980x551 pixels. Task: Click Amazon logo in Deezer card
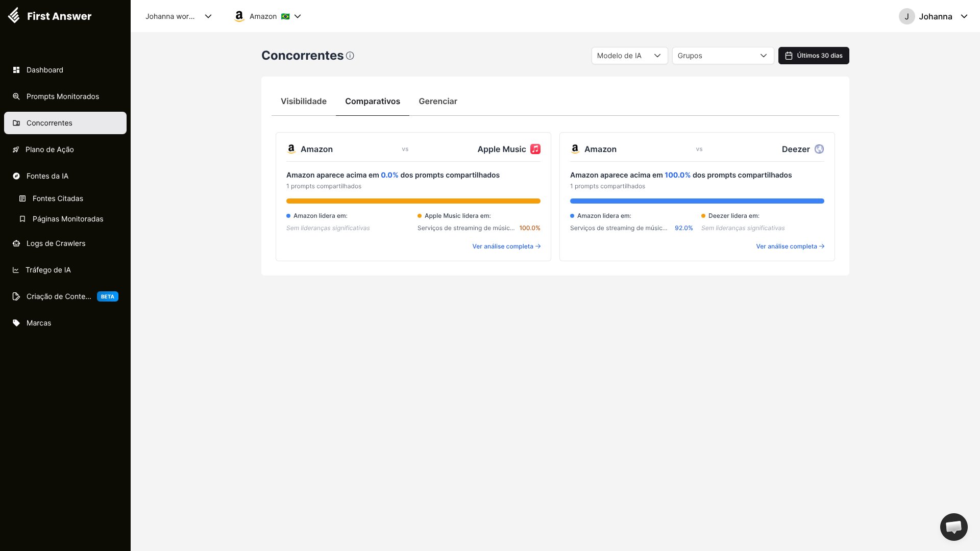point(575,149)
